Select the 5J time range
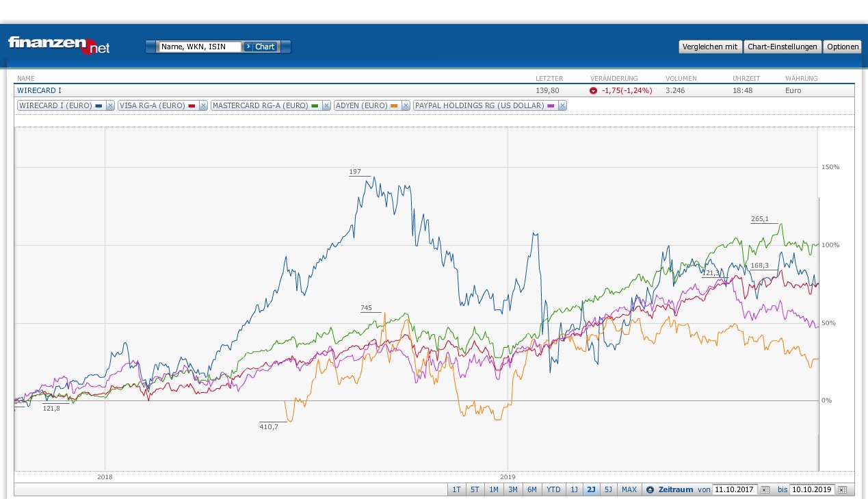 tap(608, 489)
